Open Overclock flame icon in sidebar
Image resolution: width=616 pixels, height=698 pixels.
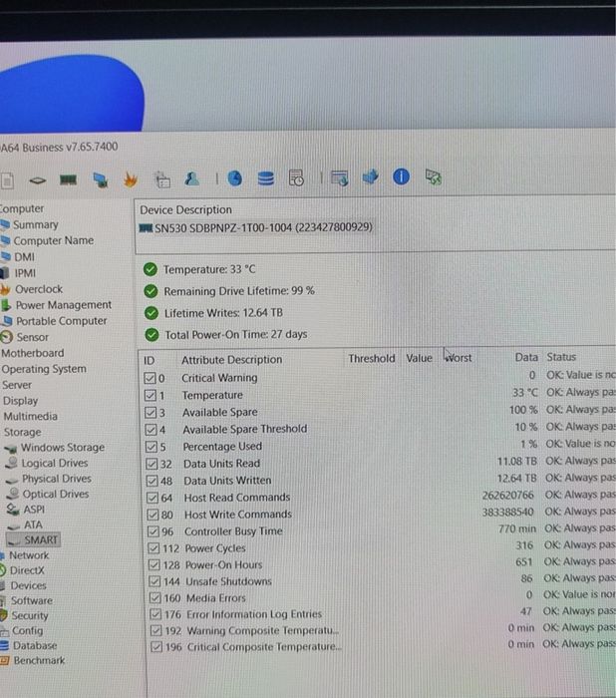5,289
